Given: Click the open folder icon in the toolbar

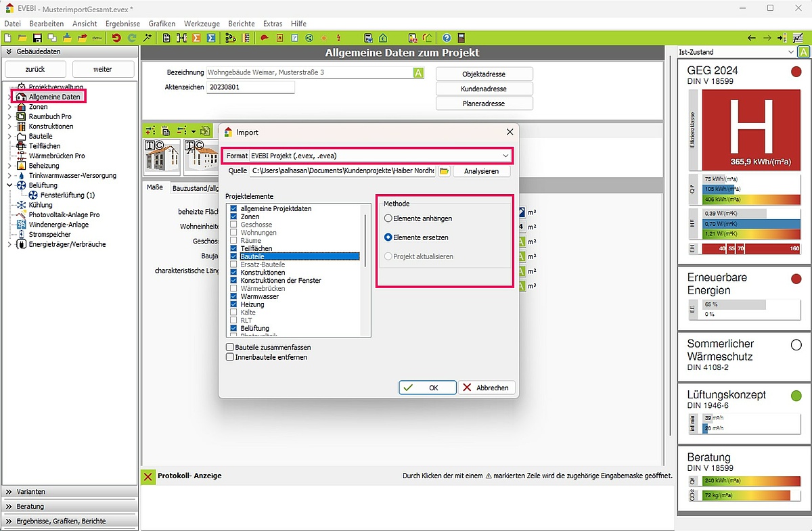Looking at the screenshot, I should click(22, 38).
